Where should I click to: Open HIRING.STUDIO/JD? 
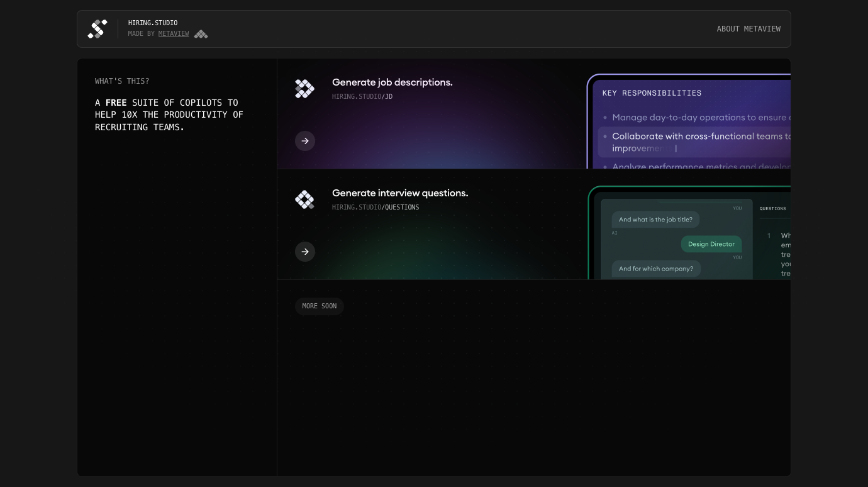point(362,96)
